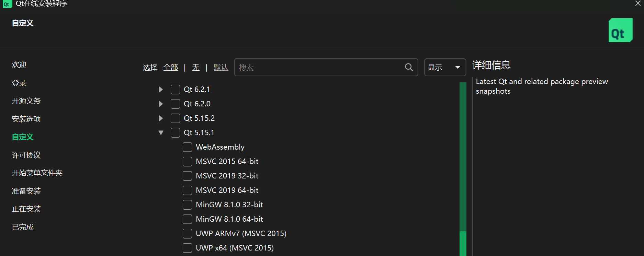Click the 默认 default selection link

(221, 68)
